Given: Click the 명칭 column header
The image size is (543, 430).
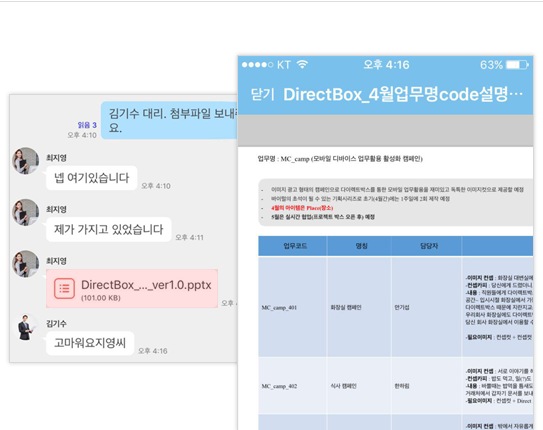Looking at the screenshot, I should pos(359,246).
